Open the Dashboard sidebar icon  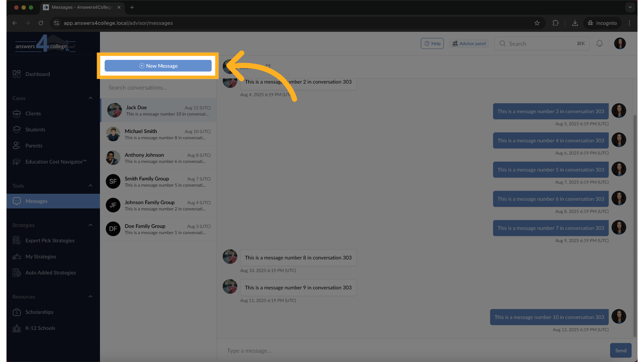point(17,74)
